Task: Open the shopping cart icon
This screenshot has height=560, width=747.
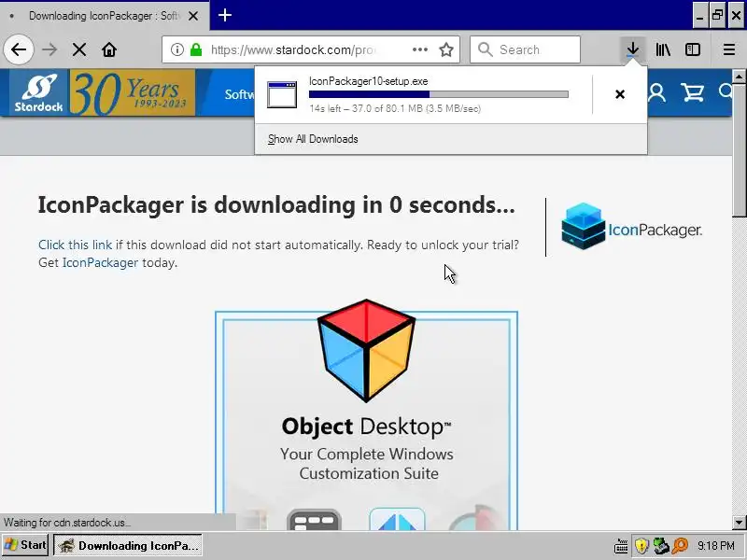Action: 692,92
